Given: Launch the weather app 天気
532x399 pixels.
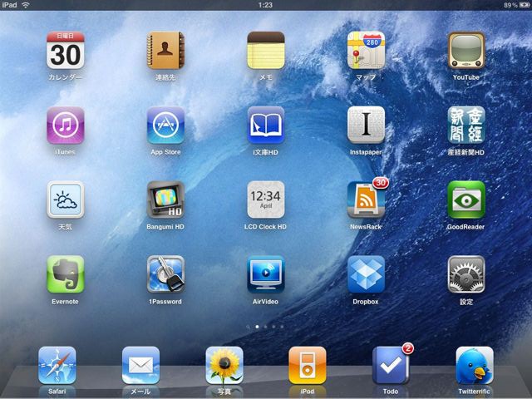Looking at the screenshot, I should point(65,199).
